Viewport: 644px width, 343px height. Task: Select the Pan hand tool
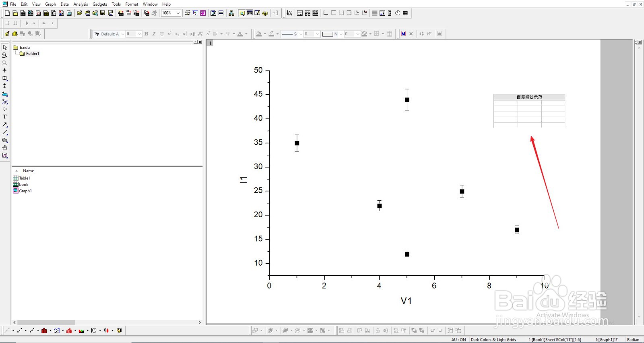pyautogui.click(x=5, y=148)
